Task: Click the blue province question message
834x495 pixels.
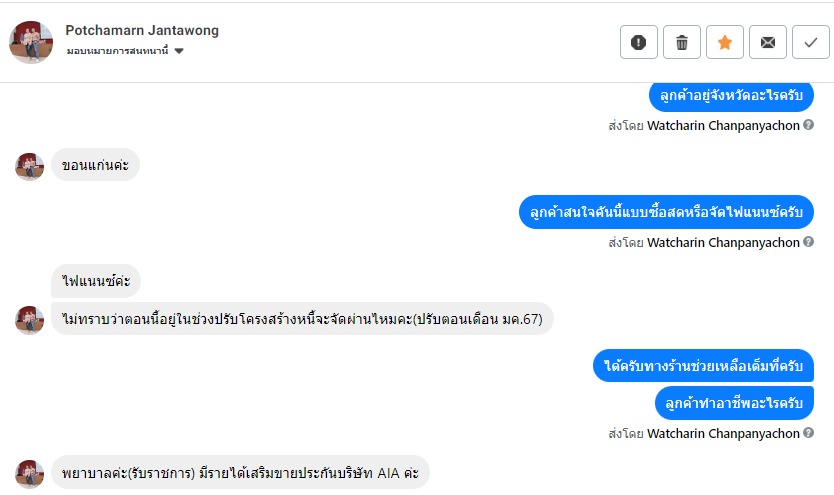Action: (x=731, y=96)
